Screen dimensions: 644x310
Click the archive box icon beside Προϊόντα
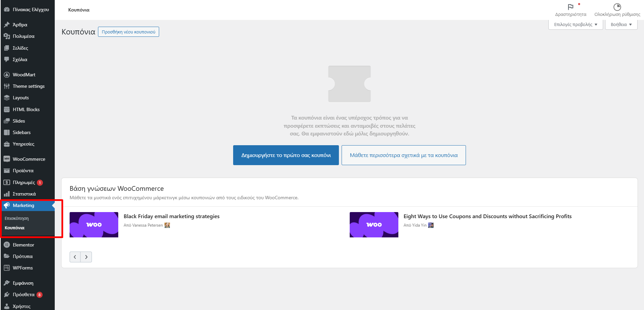7,171
